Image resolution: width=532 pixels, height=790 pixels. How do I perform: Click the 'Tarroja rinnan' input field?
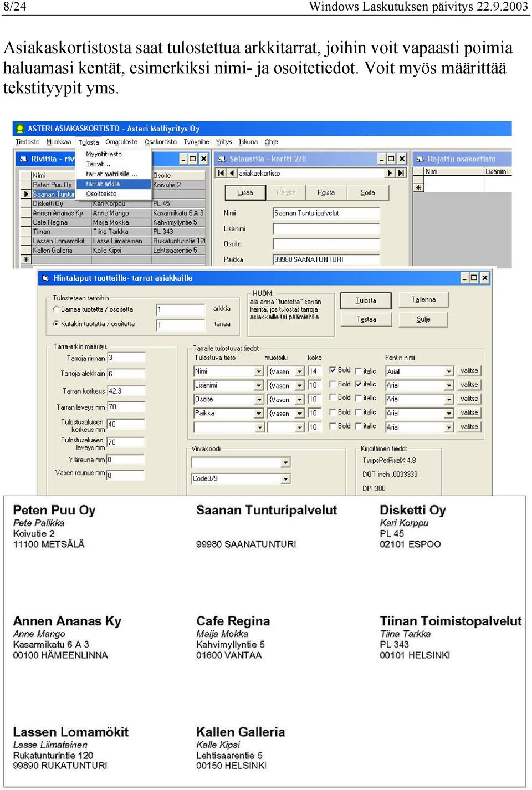click(126, 358)
